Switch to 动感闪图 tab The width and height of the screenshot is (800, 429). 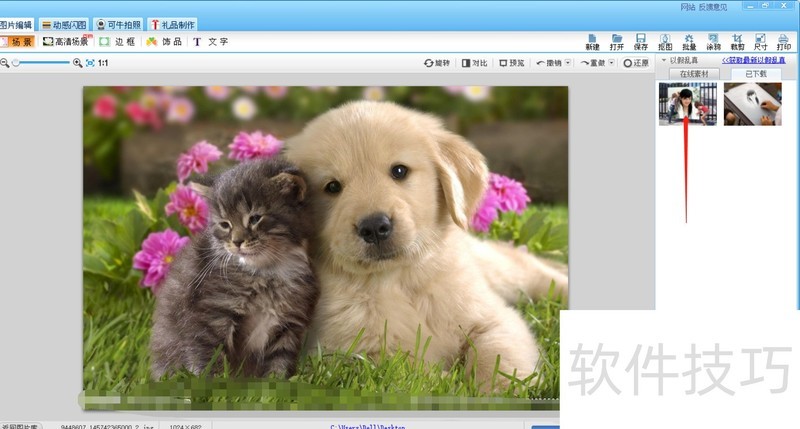click(x=64, y=24)
